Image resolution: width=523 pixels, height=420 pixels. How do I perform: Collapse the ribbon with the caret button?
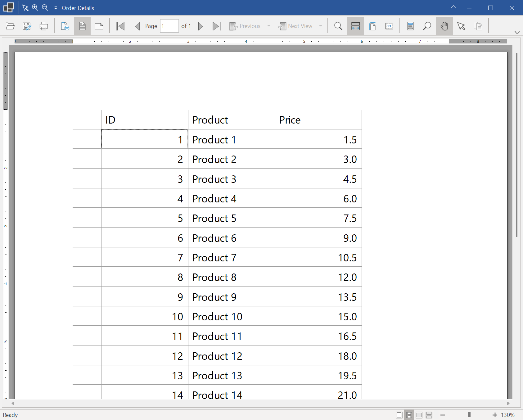(453, 7)
